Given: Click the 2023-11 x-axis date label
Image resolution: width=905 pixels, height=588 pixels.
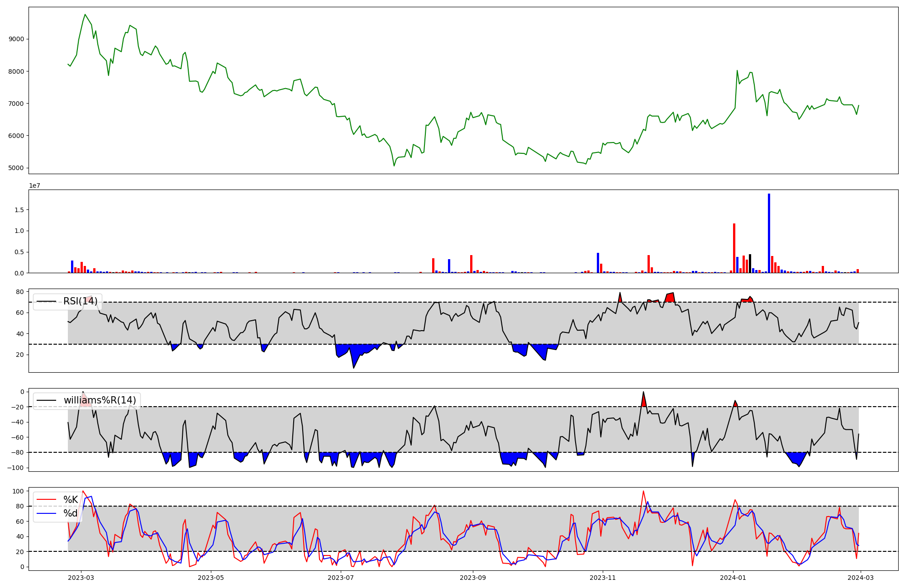Looking at the screenshot, I should (603, 578).
